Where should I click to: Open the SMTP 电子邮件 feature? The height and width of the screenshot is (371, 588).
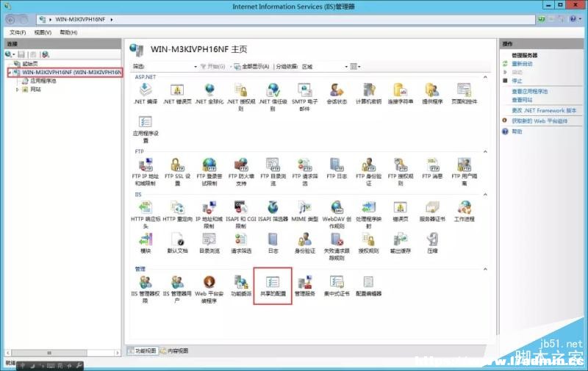click(x=305, y=97)
